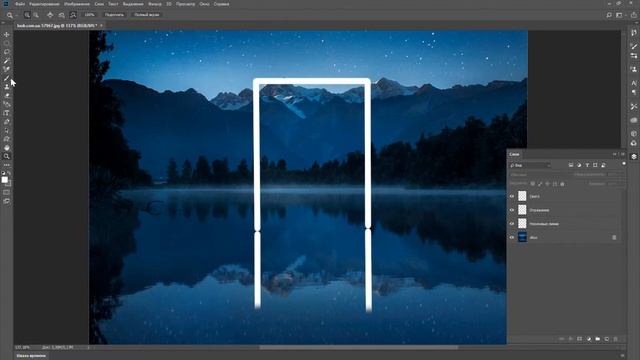Select the Zoom tool in the toolbox
The height and width of the screenshot is (360, 640).
[x=7, y=156]
